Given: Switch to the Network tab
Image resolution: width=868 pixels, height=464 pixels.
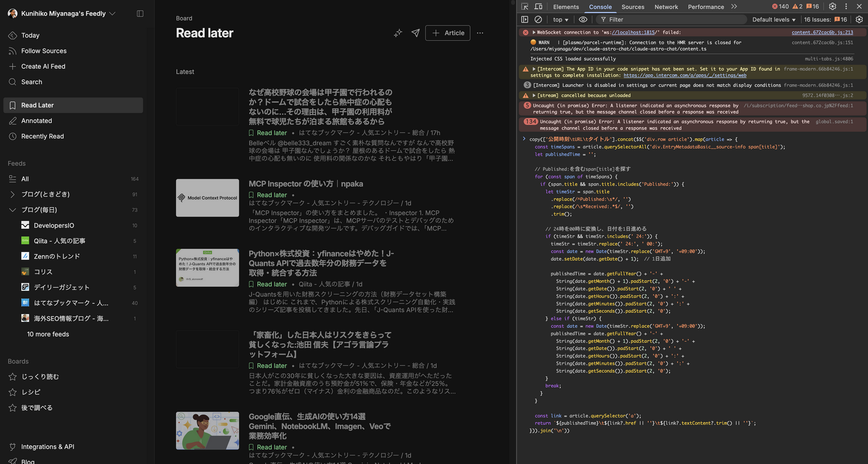Looking at the screenshot, I should 666,7.
